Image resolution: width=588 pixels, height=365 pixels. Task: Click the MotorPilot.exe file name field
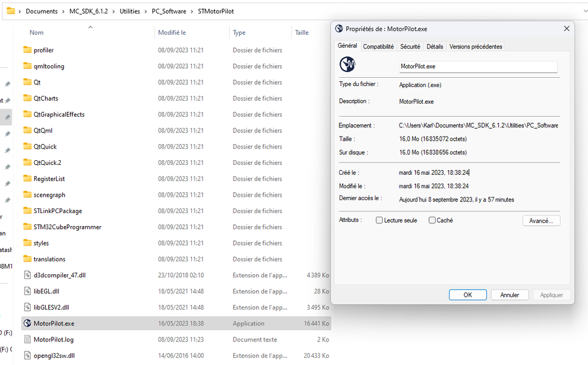coord(478,67)
